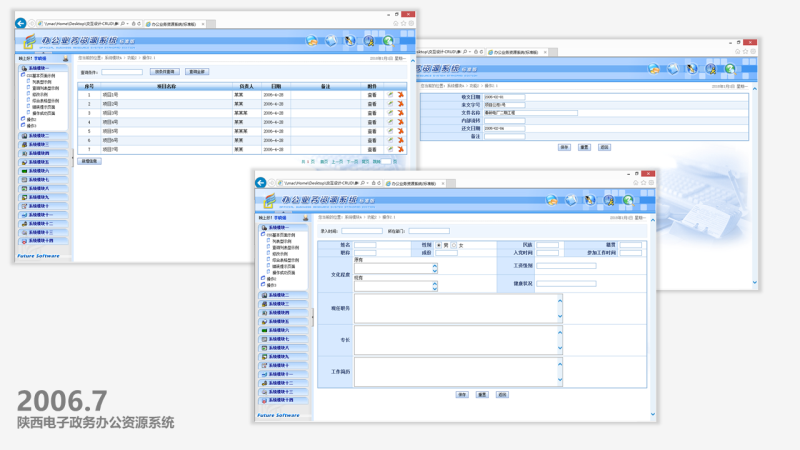Click the return button in the personnel form window
The width and height of the screenshot is (800, 450).
click(x=502, y=395)
